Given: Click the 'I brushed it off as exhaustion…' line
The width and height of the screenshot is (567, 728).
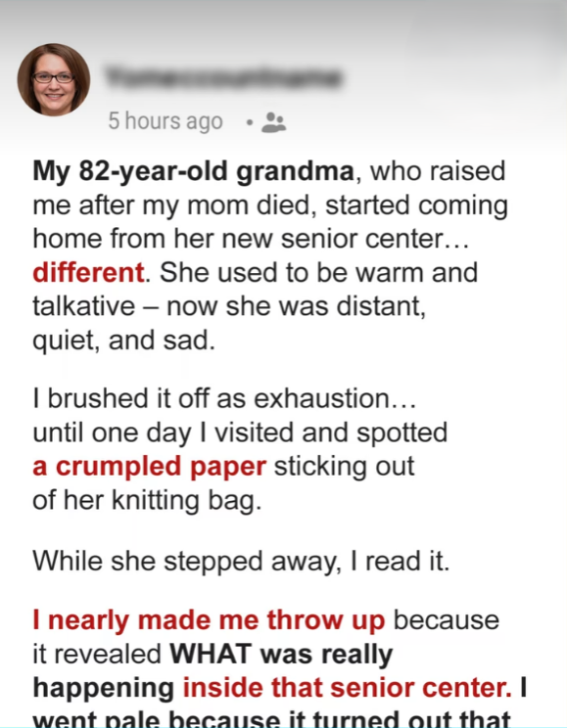Looking at the screenshot, I should (224, 398).
